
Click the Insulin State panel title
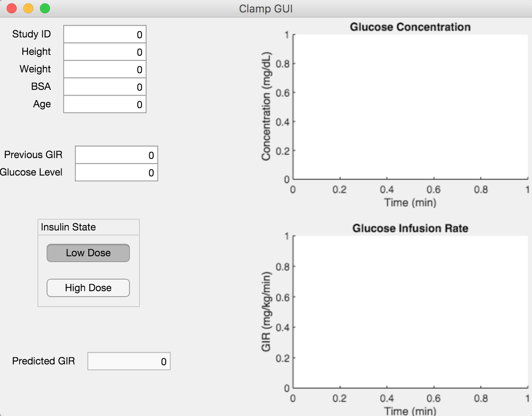(68, 227)
